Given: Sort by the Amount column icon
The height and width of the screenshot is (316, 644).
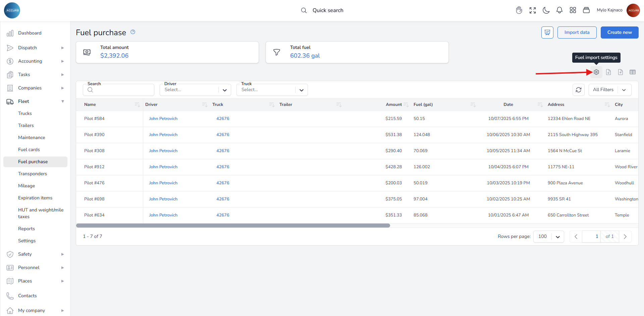Looking at the screenshot, I should pyautogui.click(x=406, y=105).
